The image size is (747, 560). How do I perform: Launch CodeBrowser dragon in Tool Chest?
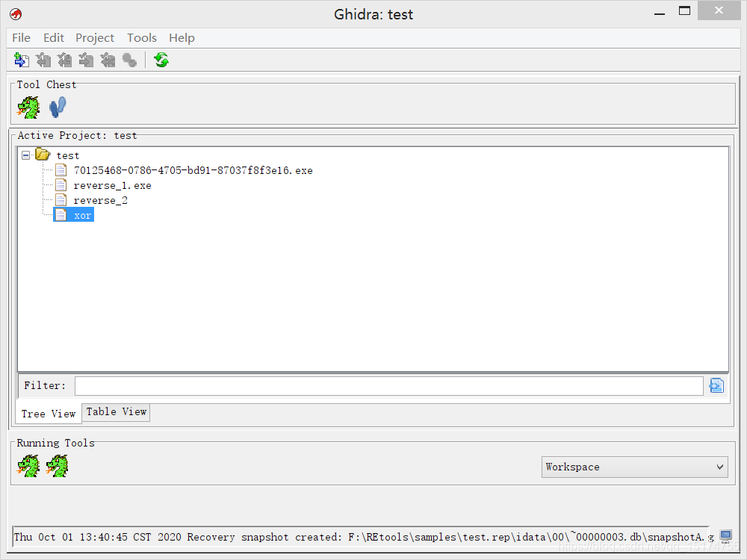pyautogui.click(x=28, y=107)
